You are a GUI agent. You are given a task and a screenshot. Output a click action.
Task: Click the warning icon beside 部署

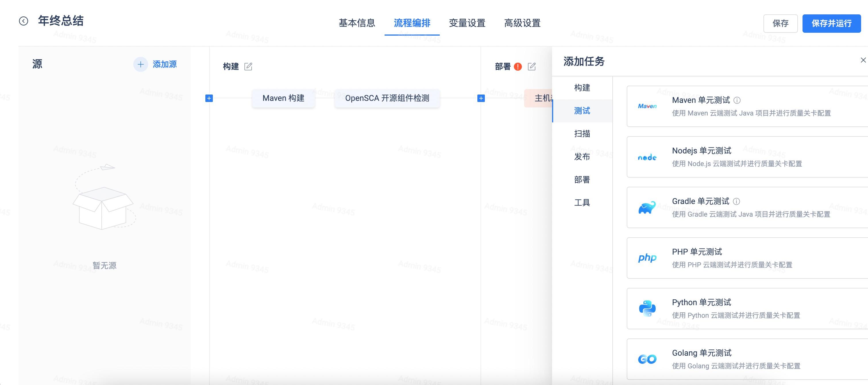(x=518, y=66)
